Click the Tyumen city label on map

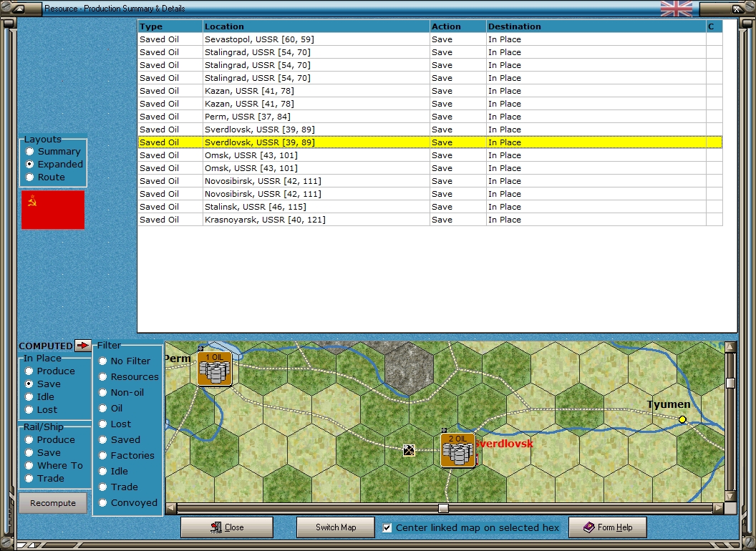pyautogui.click(x=669, y=404)
